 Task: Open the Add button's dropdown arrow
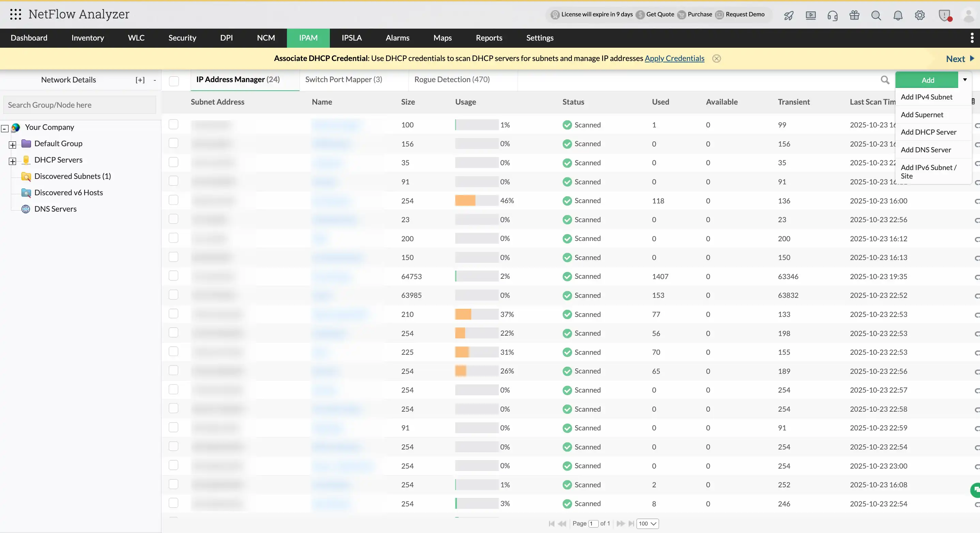965,80
